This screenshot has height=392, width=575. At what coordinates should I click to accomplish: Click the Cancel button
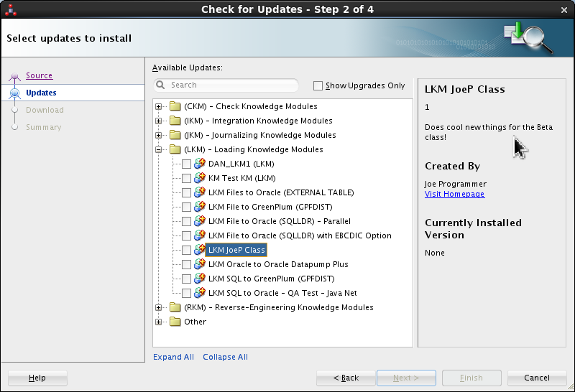pyautogui.click(x=537, y=378)
